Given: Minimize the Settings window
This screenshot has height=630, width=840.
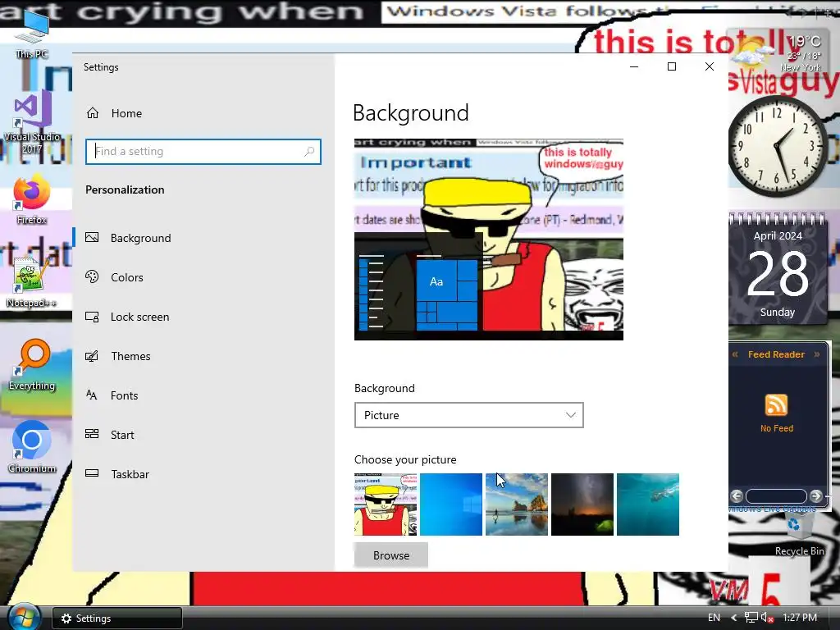Looking at the screenshot, I should pyautogui.click(x=634, y=67).
